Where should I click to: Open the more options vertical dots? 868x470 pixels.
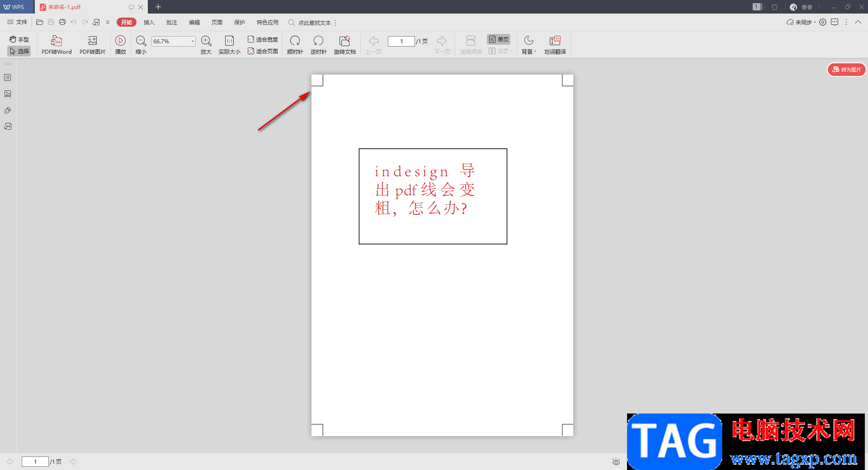click(846, 22)
